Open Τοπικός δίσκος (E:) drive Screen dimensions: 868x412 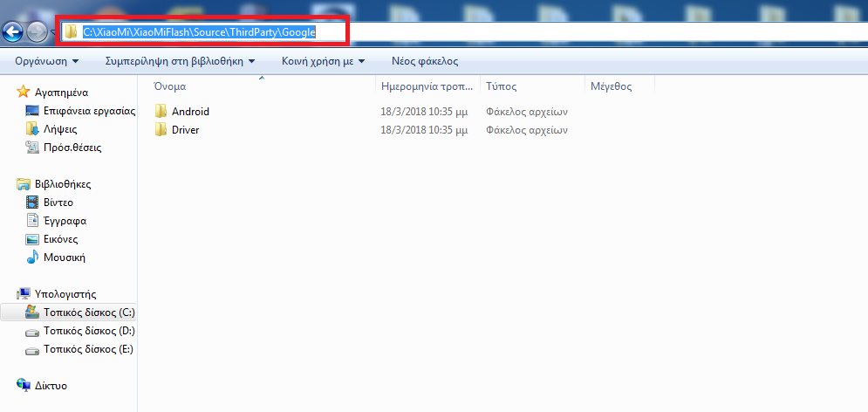(x=89, y=349)
